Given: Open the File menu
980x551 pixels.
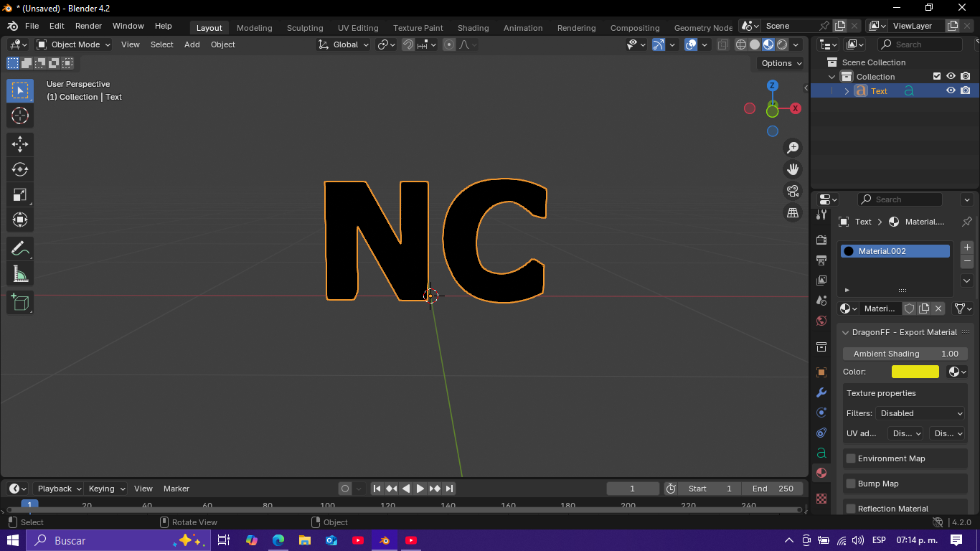Looking at the screenshot, I should (x=32, y=26).
